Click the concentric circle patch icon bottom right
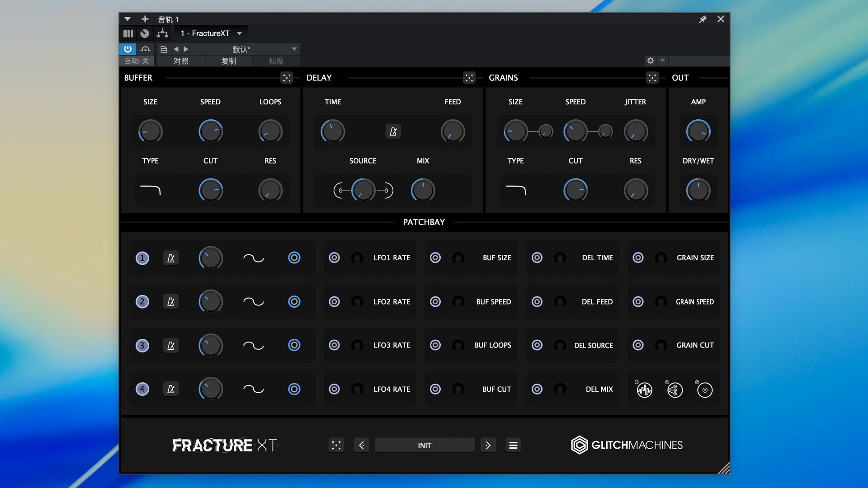The width and height of the screenshot is (868, 488). tap(704, 389)
